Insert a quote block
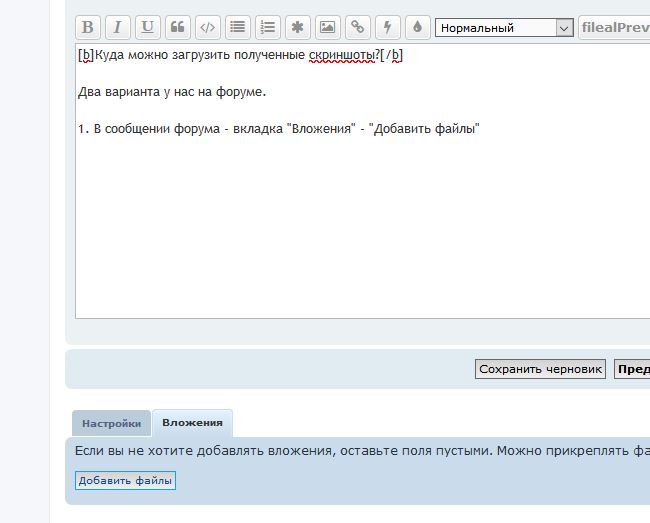650x523 pixels. click(x=178, y=28)
